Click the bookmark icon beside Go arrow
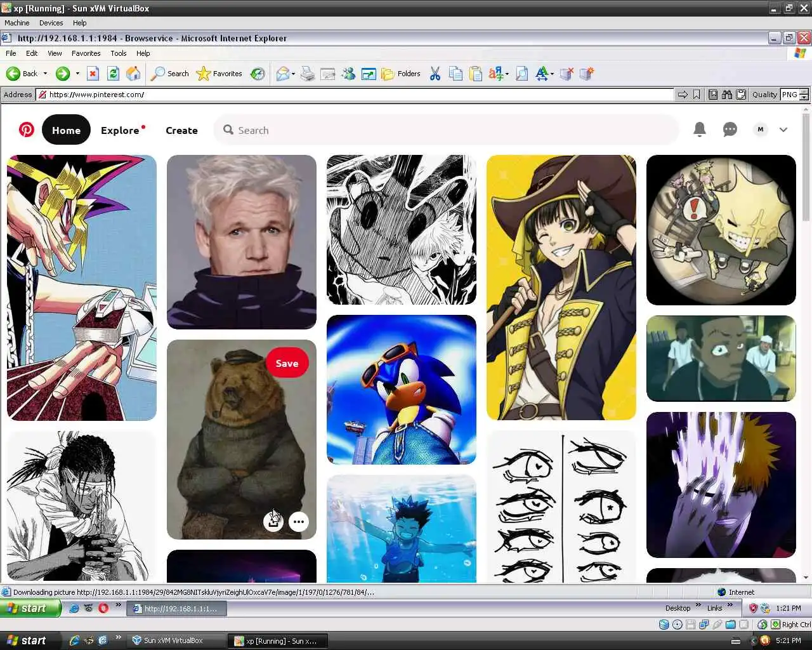 pos(697,95)
